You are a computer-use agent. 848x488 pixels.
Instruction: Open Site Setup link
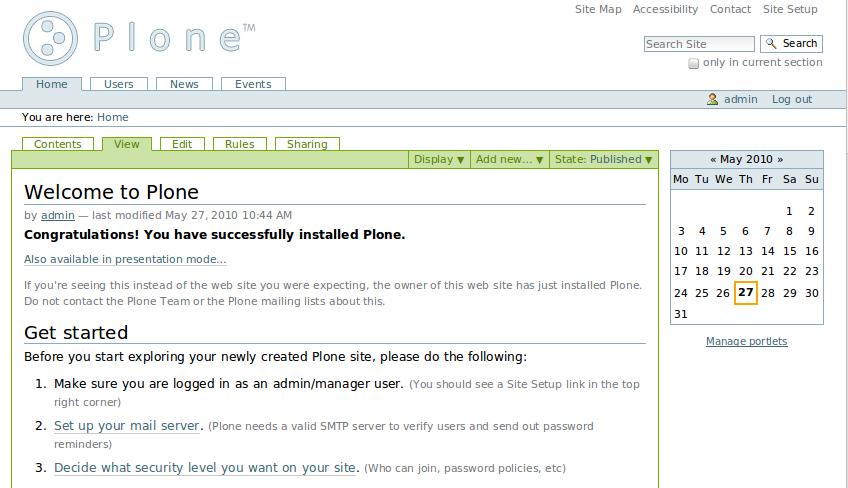790,9
